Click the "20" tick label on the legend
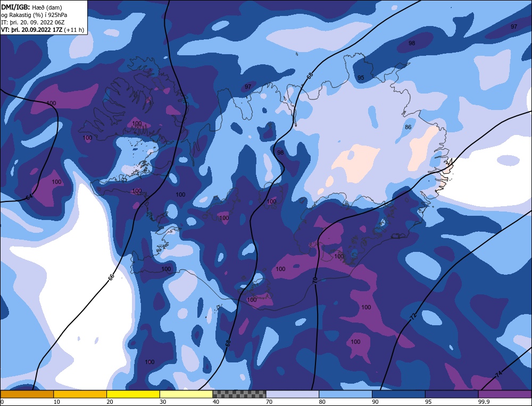 (110, 402)
